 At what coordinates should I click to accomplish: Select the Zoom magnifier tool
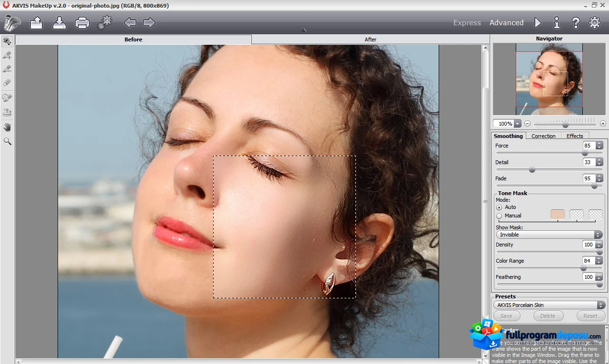coord(7,141)
